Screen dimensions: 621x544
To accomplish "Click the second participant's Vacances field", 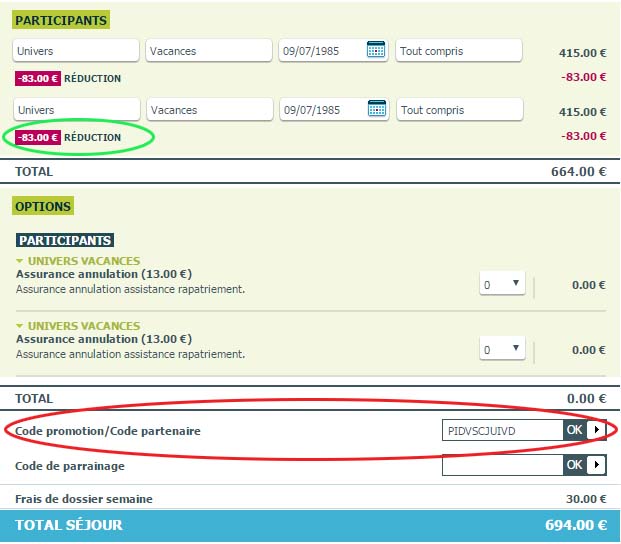I will click(x=209, y=110).
